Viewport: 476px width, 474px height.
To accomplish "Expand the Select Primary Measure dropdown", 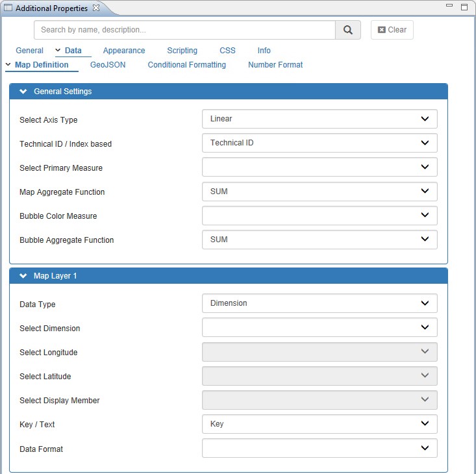I will (x=319, y=167).
